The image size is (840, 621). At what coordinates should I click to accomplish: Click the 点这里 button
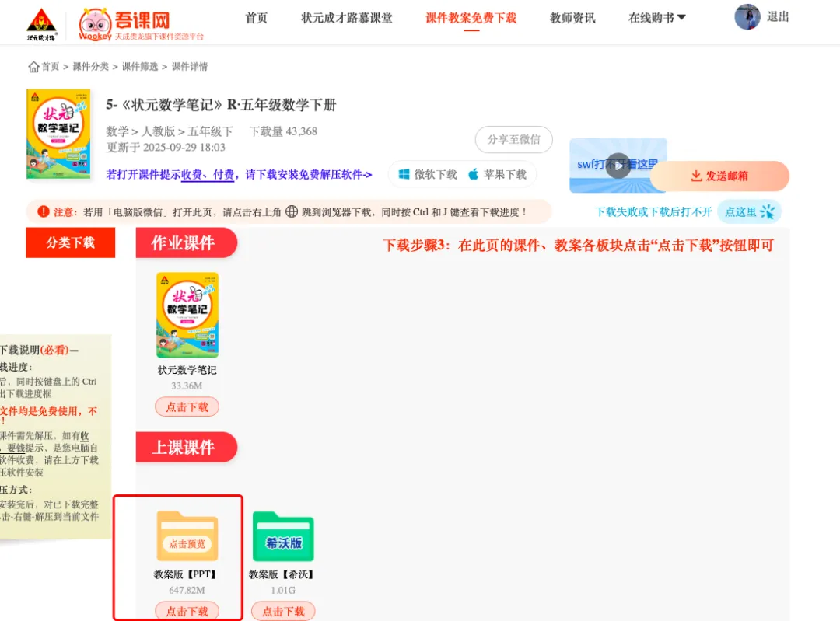tap(749, 212)
